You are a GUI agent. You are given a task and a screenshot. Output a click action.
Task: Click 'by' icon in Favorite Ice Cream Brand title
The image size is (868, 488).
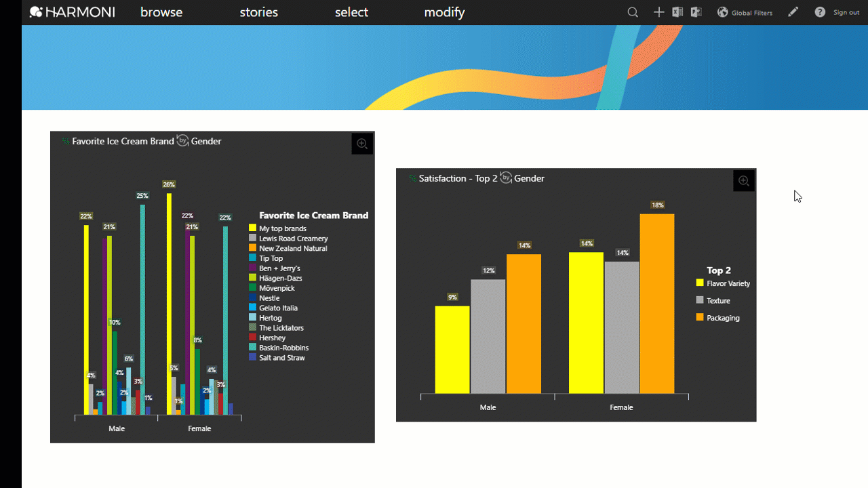click(182, 140)
